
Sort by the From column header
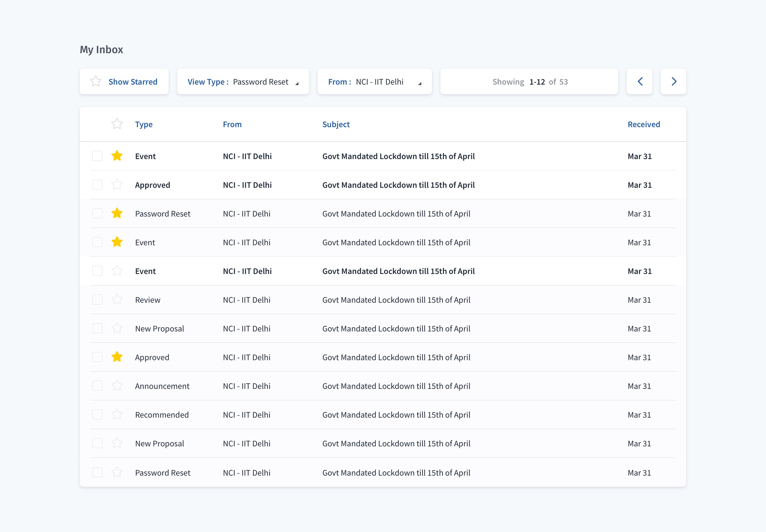point(232,124)
